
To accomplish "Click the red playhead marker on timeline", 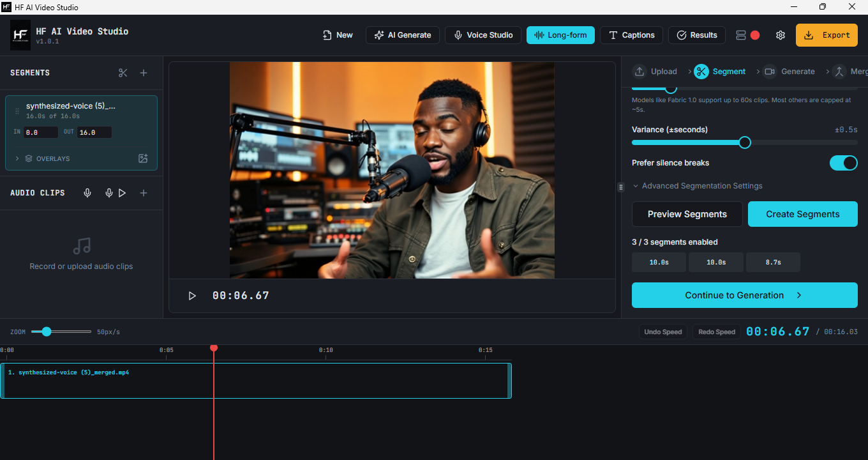I will point(214,348).
